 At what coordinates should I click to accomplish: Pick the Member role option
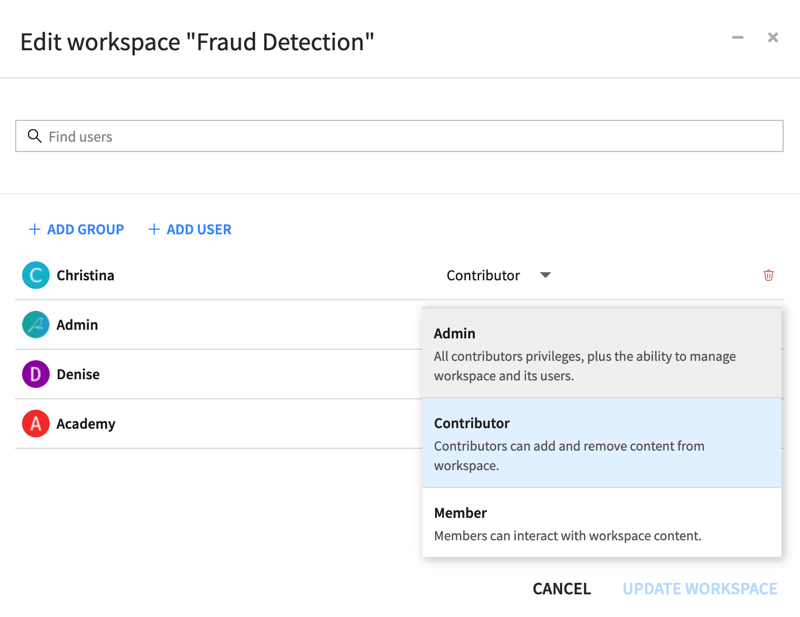tap(600, 523)
